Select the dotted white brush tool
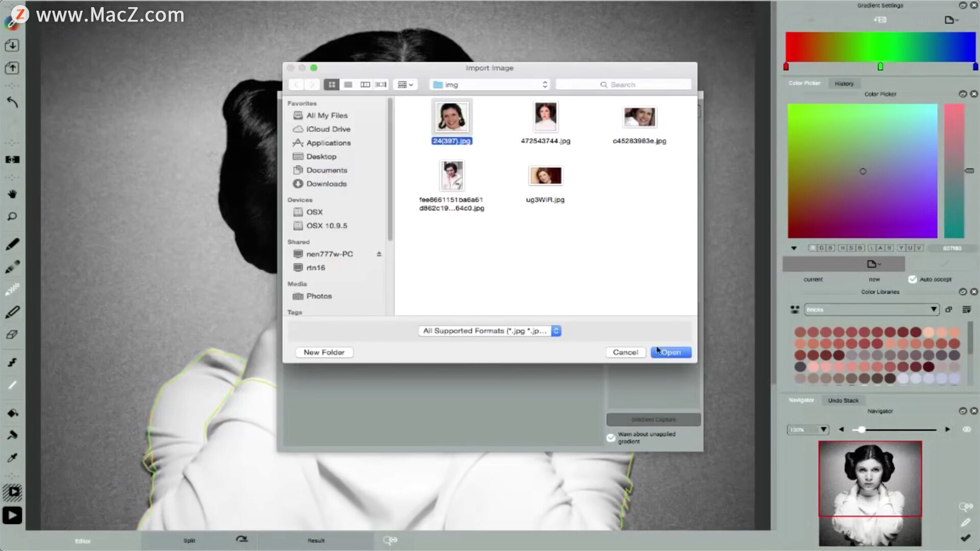 [12, 289]
